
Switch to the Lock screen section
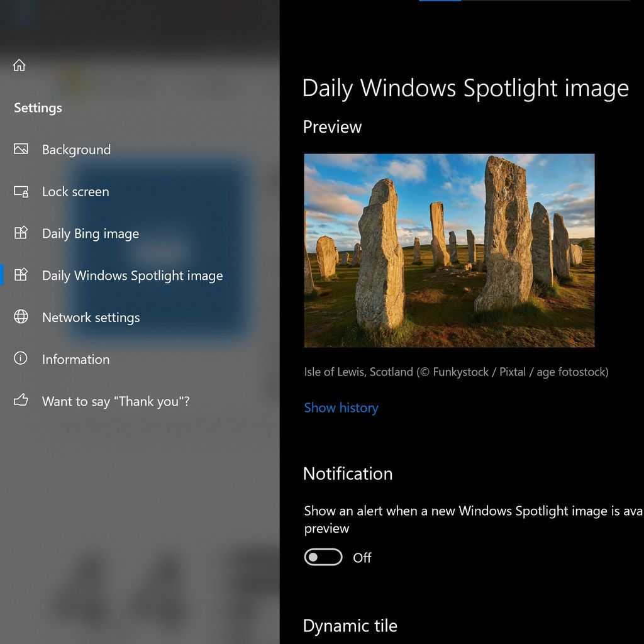[x=75, y=191]
